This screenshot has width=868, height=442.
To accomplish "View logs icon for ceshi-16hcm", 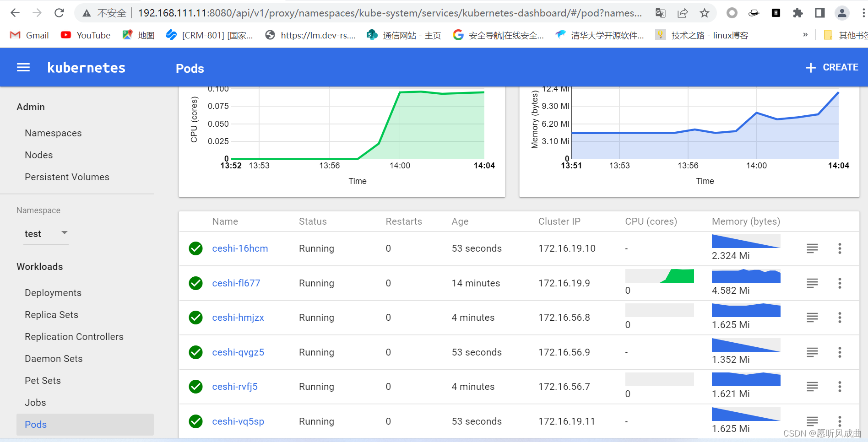I will click(812, 248).
